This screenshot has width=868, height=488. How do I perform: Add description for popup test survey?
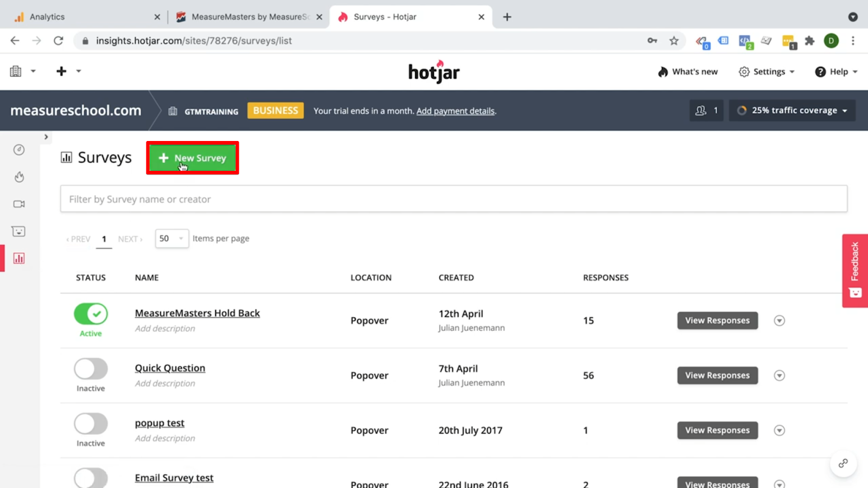point(165,438)
